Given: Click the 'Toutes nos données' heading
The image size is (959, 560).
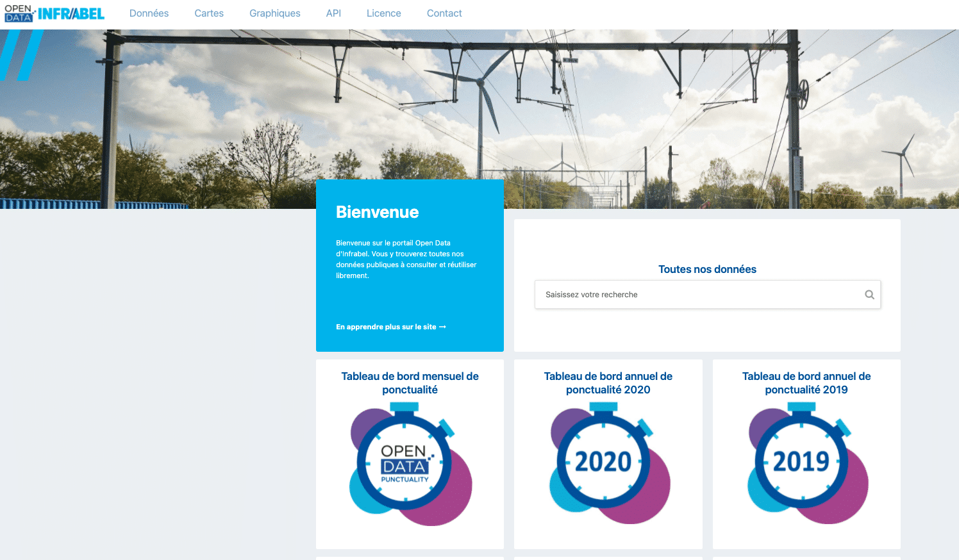Looking at the screenshot, I should 707,269.
